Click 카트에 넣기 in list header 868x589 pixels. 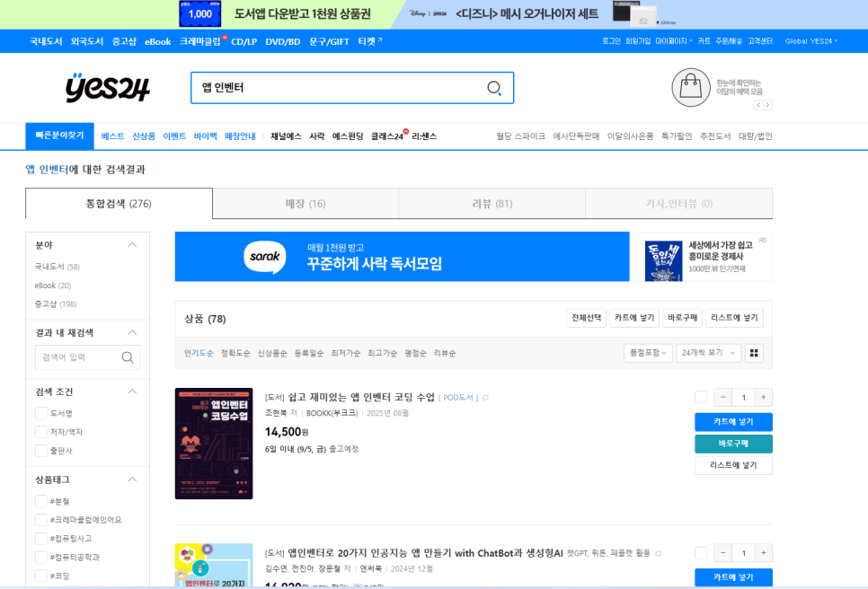pyautogui.click(x=634, y=318)
